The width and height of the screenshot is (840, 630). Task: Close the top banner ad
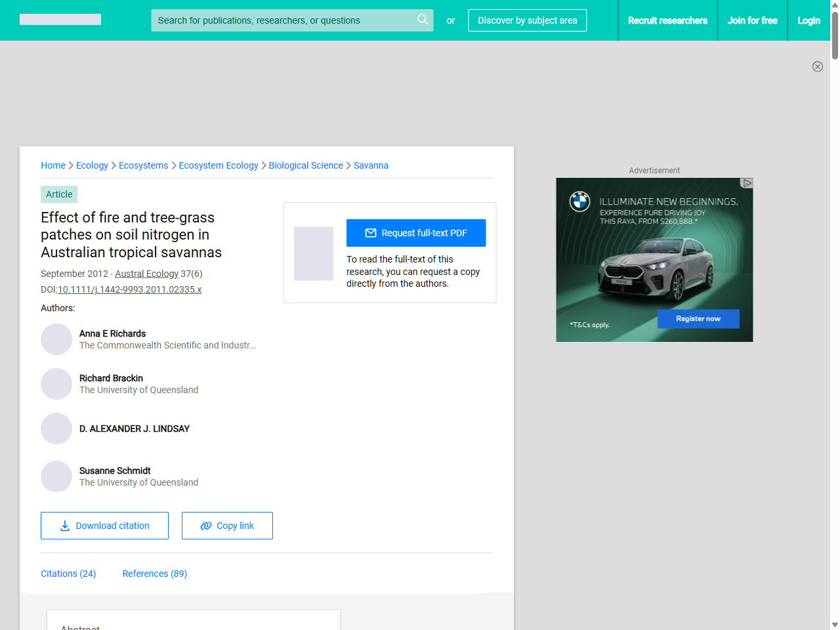(817, 66)
